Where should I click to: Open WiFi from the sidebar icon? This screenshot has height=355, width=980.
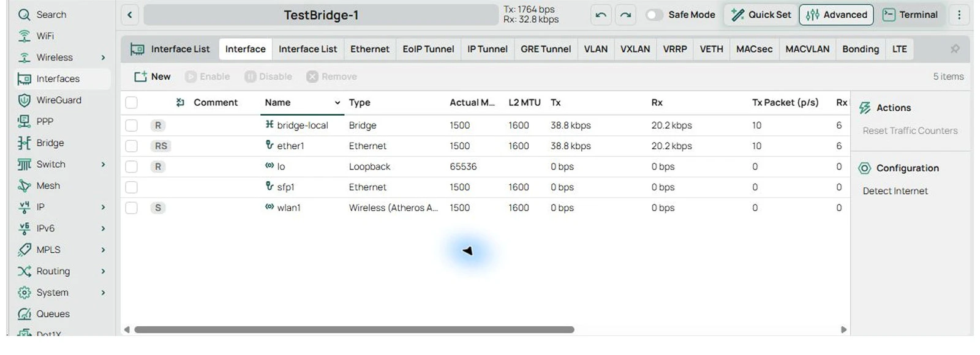(24, 36)
